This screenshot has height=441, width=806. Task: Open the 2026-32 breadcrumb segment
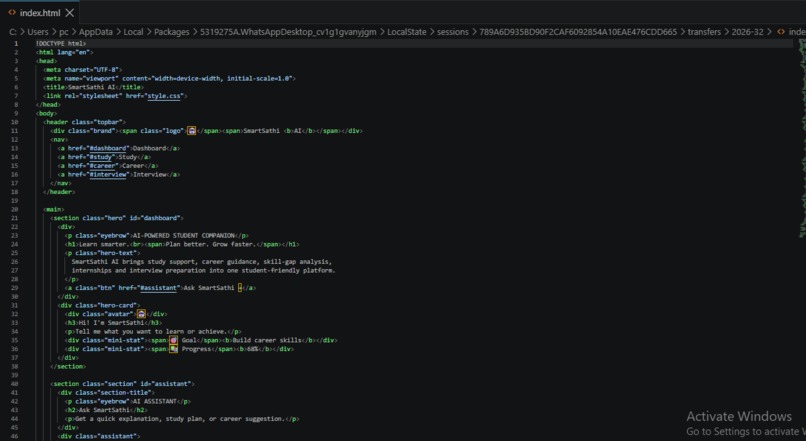tap(747, 32)
